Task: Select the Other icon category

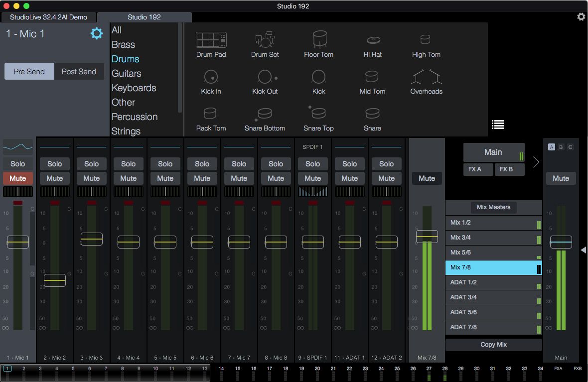Action: pos(123,102)
